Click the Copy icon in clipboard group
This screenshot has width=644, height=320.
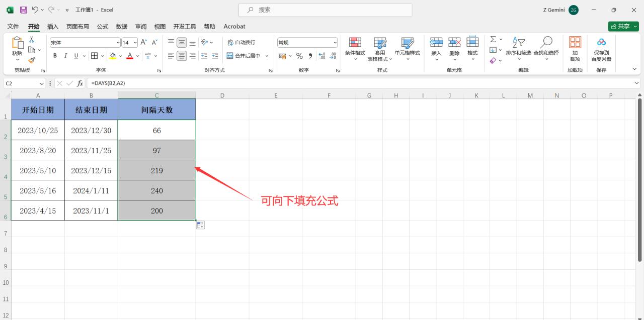pos(31,50)
